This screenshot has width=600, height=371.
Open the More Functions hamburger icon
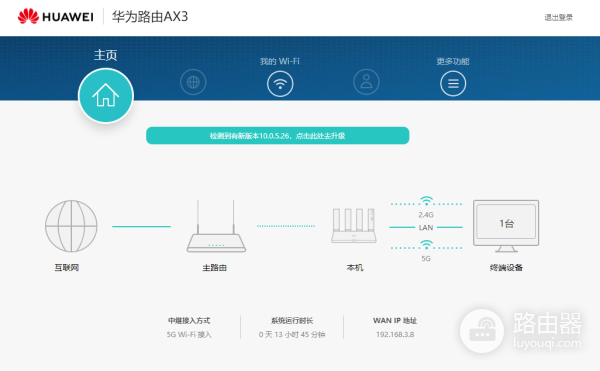pos(453,83)
